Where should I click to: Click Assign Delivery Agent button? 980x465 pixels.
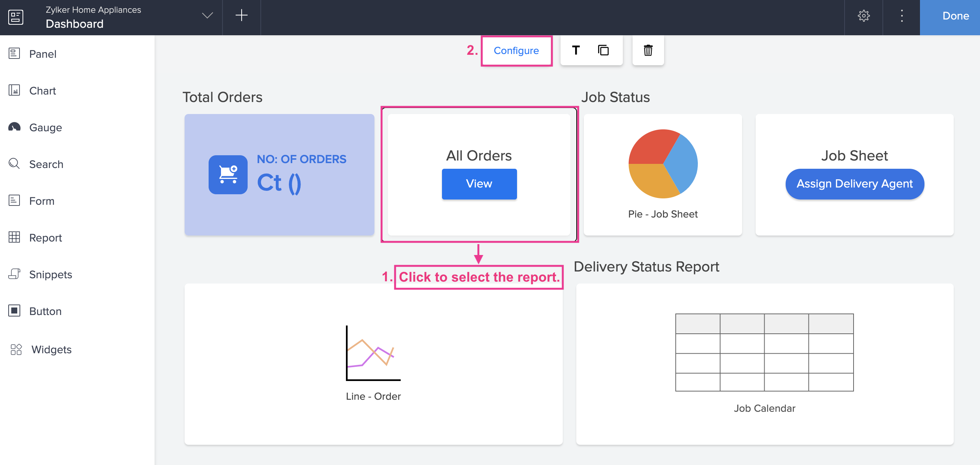coord(854,184)
